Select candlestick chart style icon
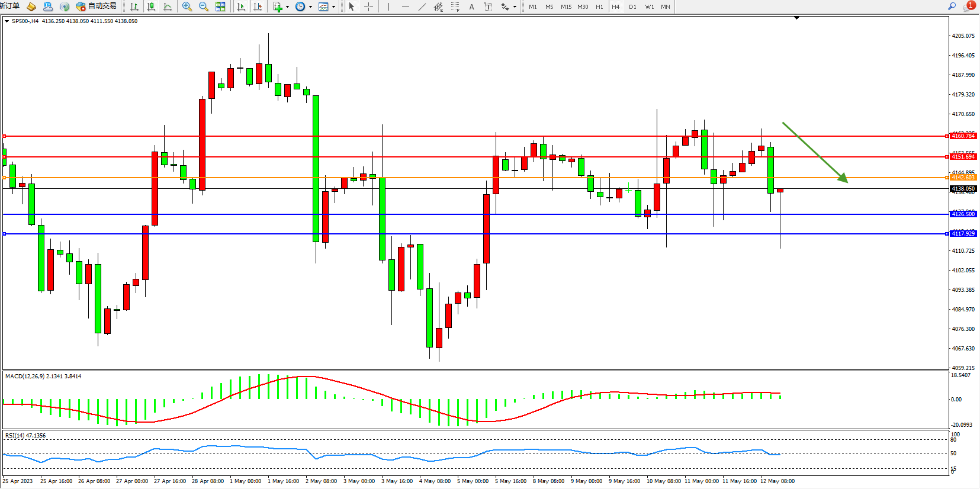 point(151,7)
